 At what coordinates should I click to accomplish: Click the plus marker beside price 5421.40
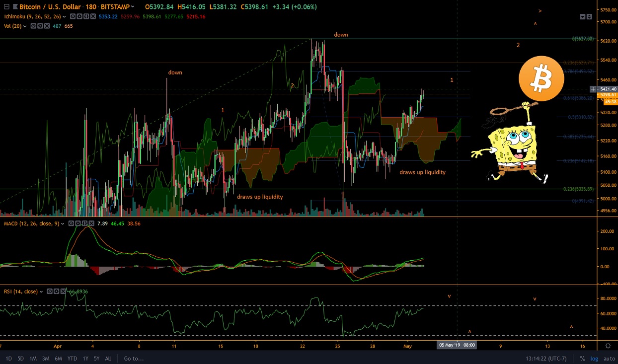click(593, 89)
